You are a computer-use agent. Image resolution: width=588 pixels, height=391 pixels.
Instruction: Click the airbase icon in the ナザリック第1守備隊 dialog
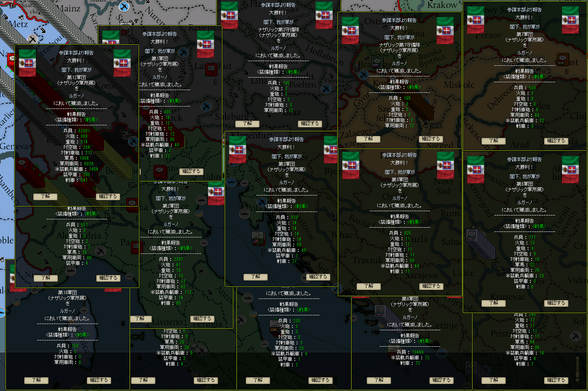point(364,74)
